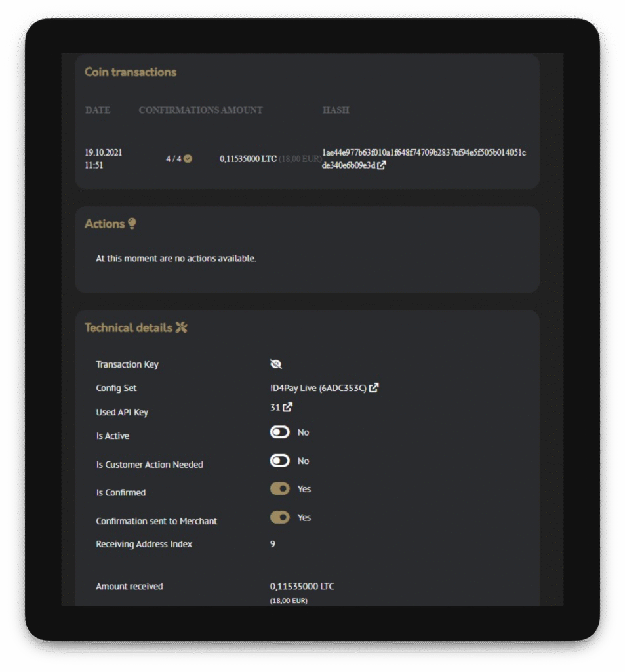The width and height of the screenshot is (625, 672).
Task: Click the API key number 31
Action: click(x=275, y=408)
